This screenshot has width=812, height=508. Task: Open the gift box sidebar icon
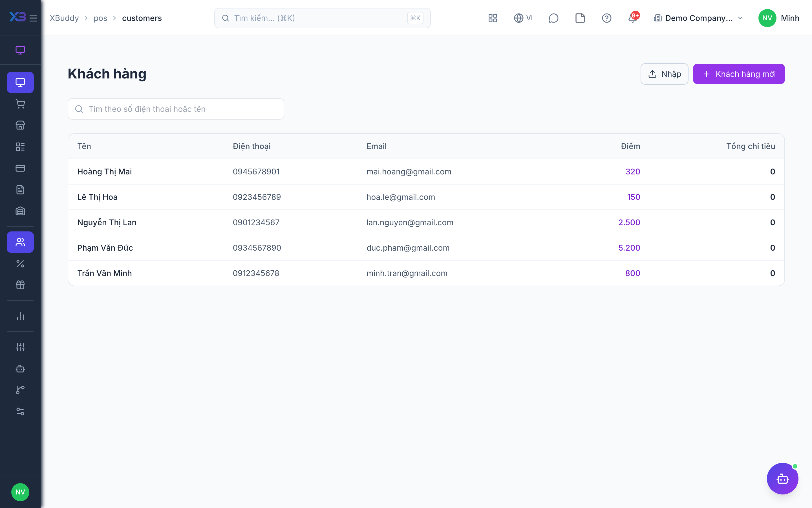[20, 285]
